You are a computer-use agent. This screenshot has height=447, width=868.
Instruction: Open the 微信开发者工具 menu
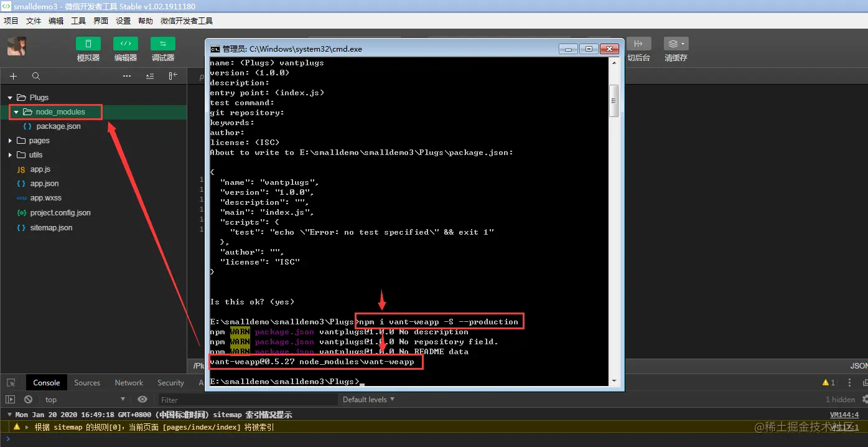click(187, 21)
